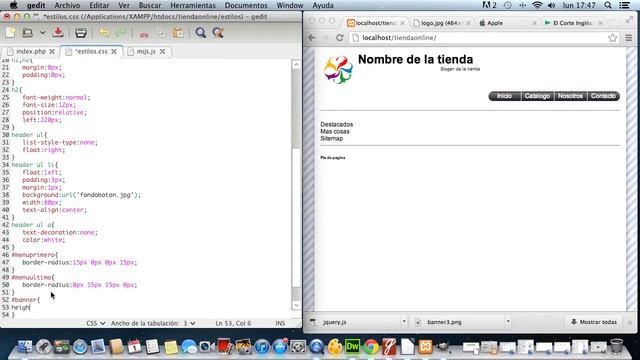The width and height of the screenshot is (640, 360).
Task: Open Spotlight search in menu bar
Action: [608, 5]
